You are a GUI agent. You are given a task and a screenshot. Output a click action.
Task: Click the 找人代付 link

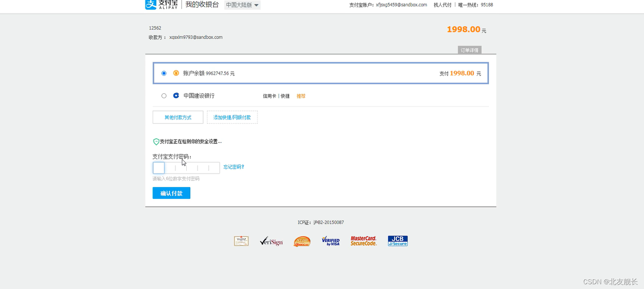pos(443,5)
